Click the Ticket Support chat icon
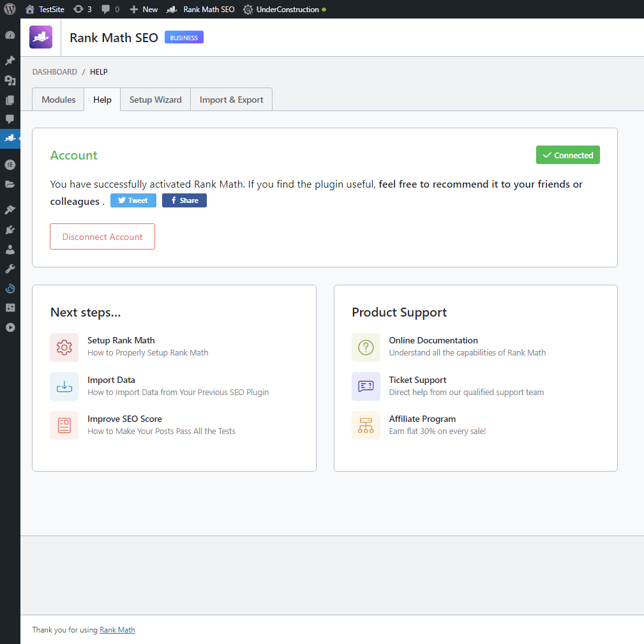Viewport: 644px width, 644px height. [x=366, y=387]
